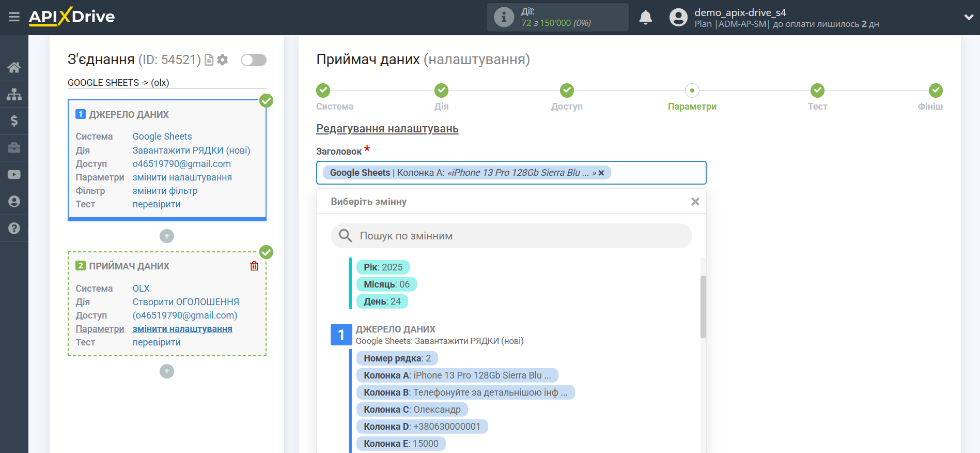Select the Місяць: 06 variable
This screenshot has height=453, width=980.
(386, 284)
